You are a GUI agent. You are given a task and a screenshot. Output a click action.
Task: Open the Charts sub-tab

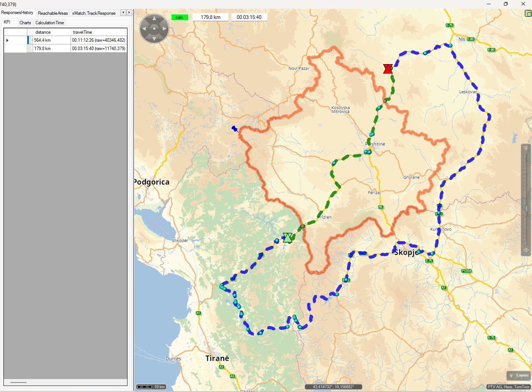(x=25, y=23)
